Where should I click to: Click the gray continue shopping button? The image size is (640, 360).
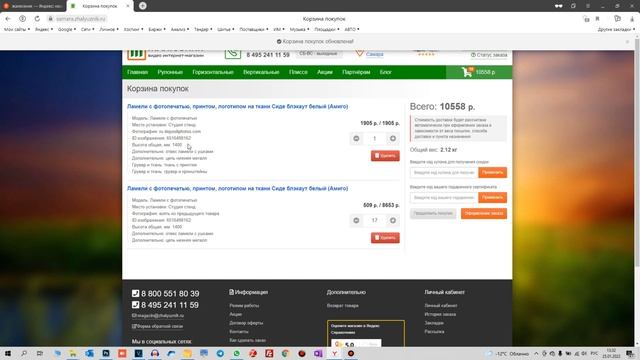(x=433, y=213)
